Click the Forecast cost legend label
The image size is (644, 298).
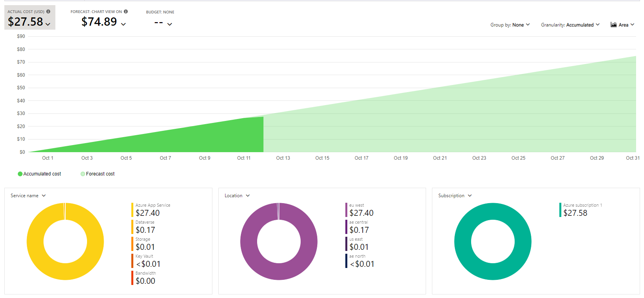coord(100,174)
